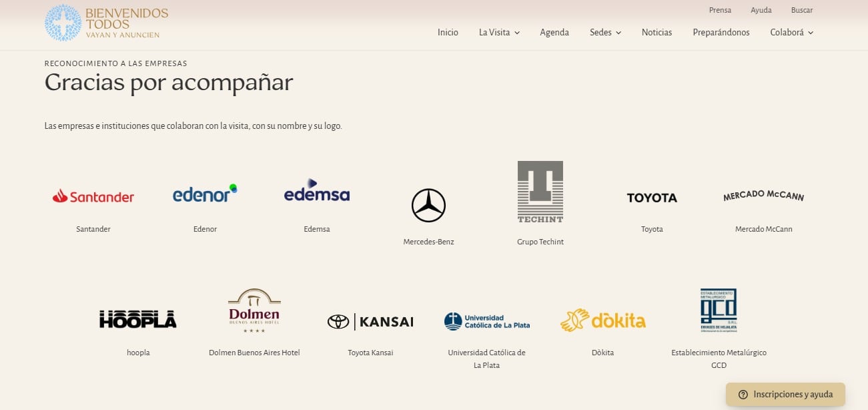The width and height of the screenshot is (868, 410).
Task: Click the HOOPLA logo
Action: (138, 319)
